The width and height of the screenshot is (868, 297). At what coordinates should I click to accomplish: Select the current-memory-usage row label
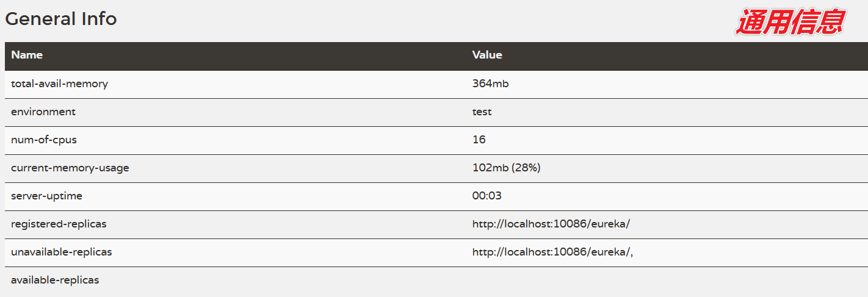click(x=70, y=168)
